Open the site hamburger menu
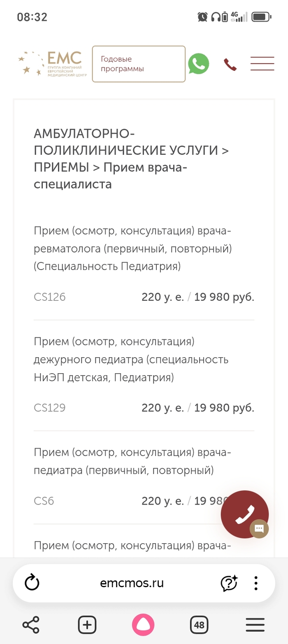This screenshot has width=288, height=644. coord(262,64)
